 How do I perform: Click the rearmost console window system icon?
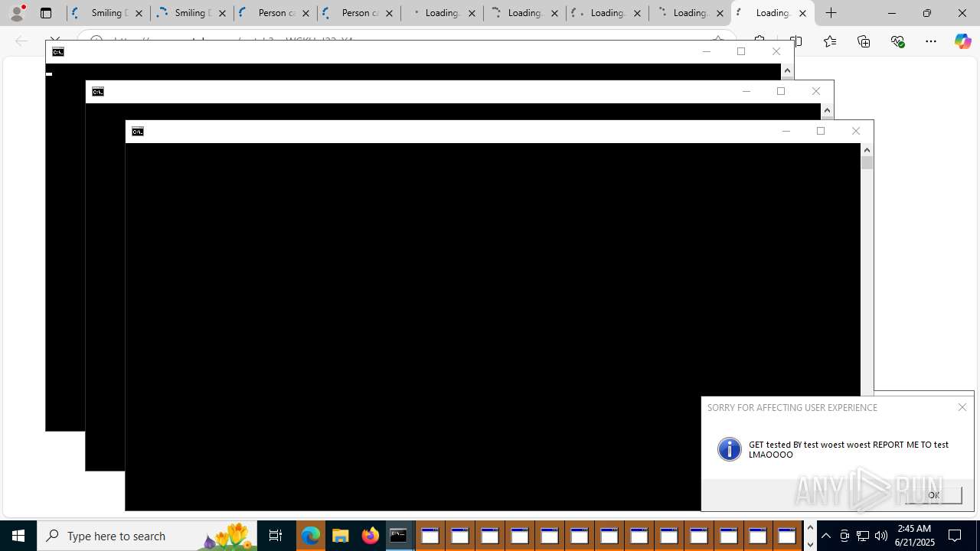coord(58,52)
